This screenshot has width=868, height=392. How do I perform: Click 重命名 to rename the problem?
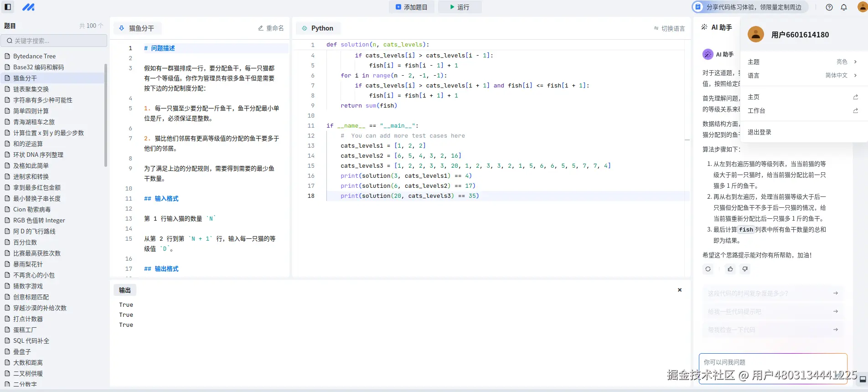(x=271, y=28)
